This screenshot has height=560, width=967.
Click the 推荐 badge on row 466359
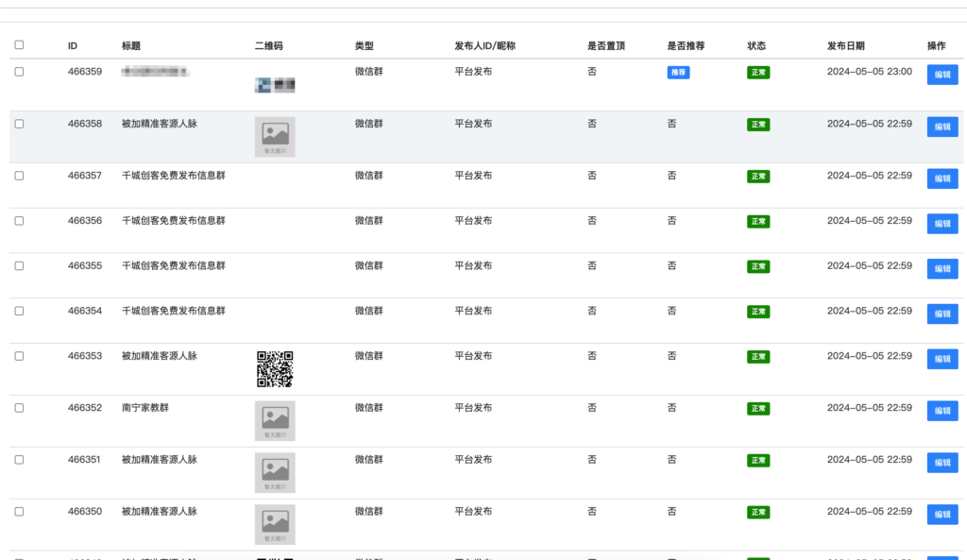tap(679, 72)
